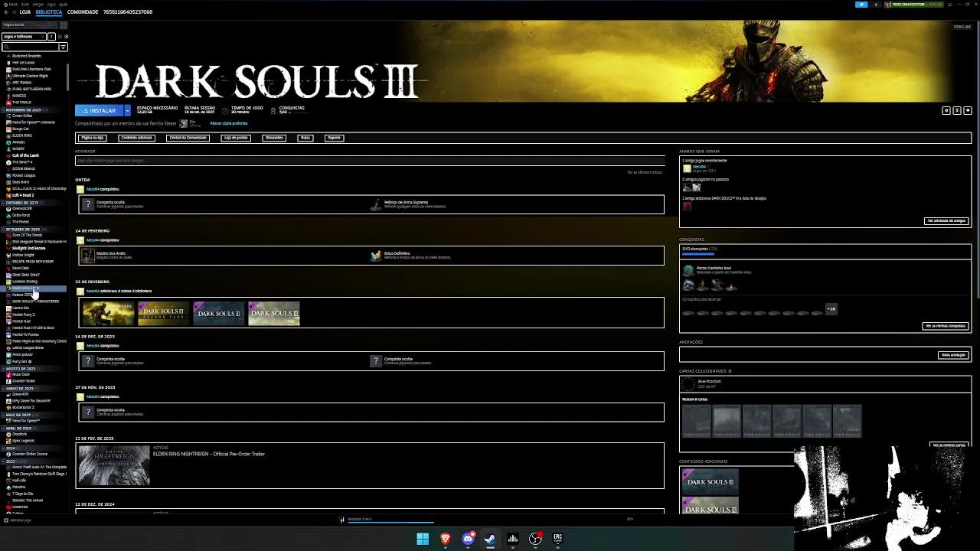
Task: Click the library search field
Action: coord(31,47)
